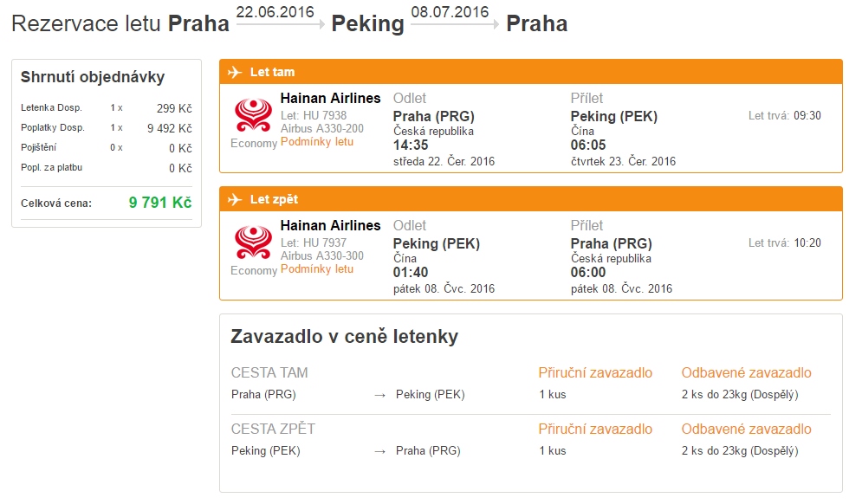Viewport: 849px width, 504px height.
Task: Click the Shrnutí objednávky heading
Action: click(93, 77)
